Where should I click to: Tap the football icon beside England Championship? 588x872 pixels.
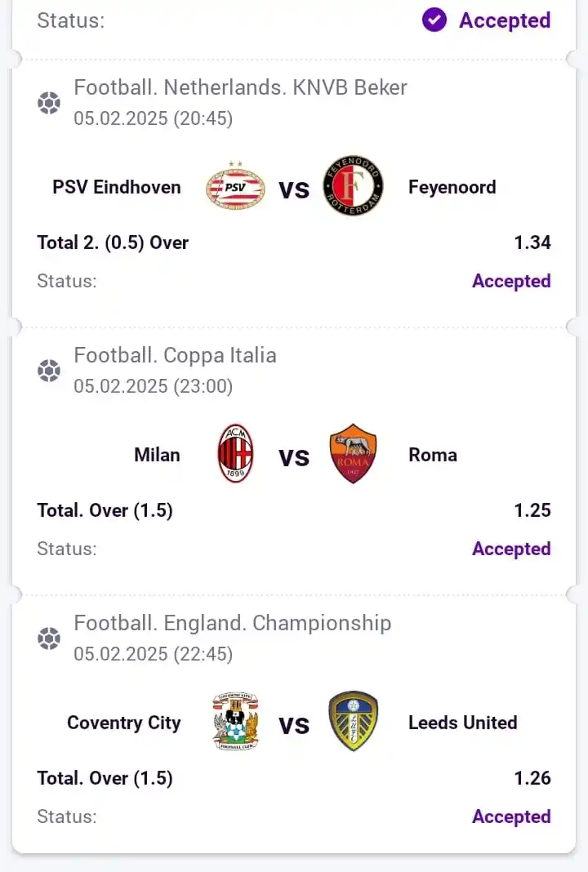(49, 638)
